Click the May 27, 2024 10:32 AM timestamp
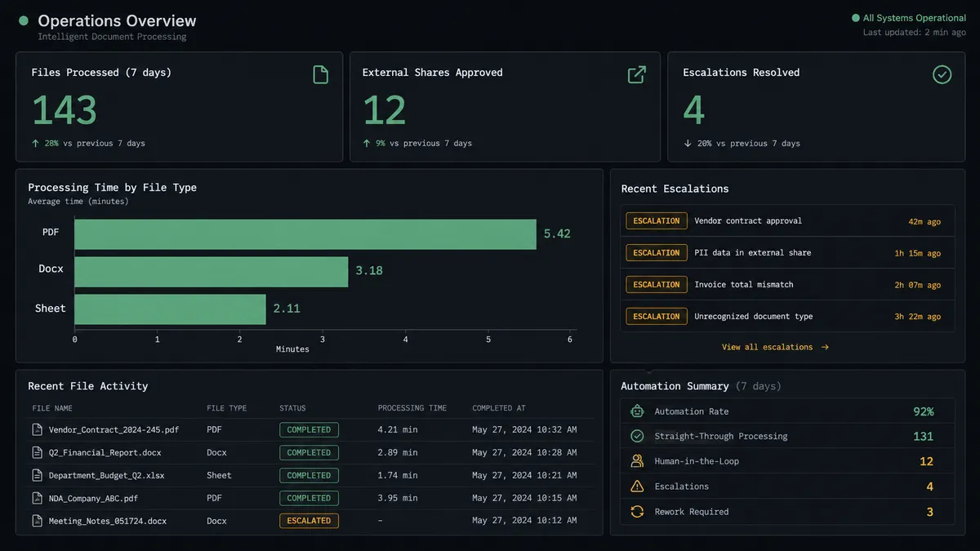The height and width of the screenshot is (551, 980). 524,429
